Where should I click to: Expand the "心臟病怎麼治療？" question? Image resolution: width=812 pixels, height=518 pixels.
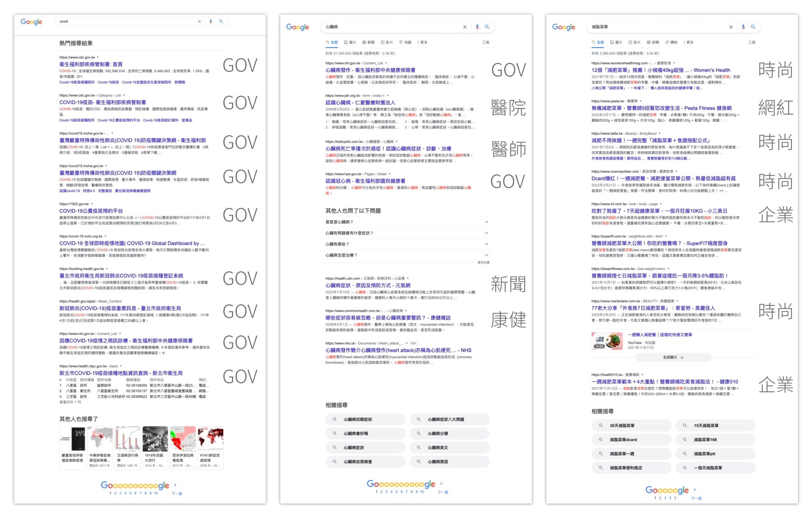tap(486, 255)
